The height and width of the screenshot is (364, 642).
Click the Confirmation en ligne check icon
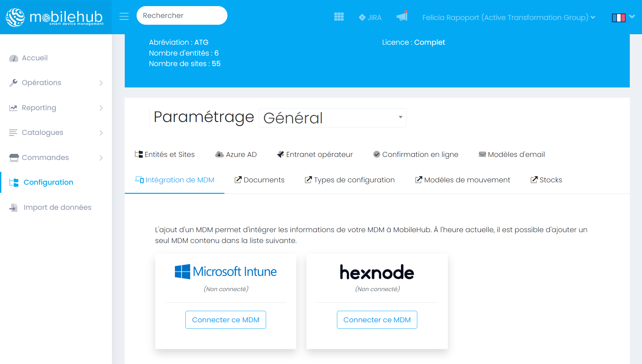coord(377,155)
